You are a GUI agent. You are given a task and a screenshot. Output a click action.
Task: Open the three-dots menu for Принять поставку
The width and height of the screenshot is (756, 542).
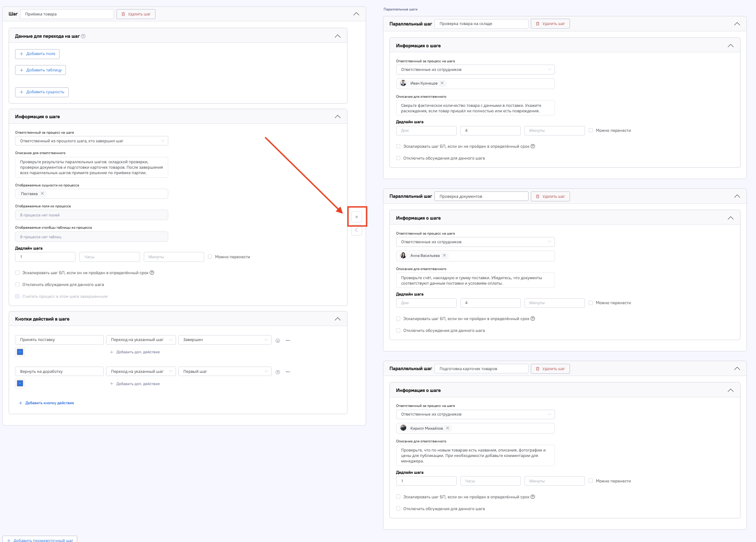(288, 341)
